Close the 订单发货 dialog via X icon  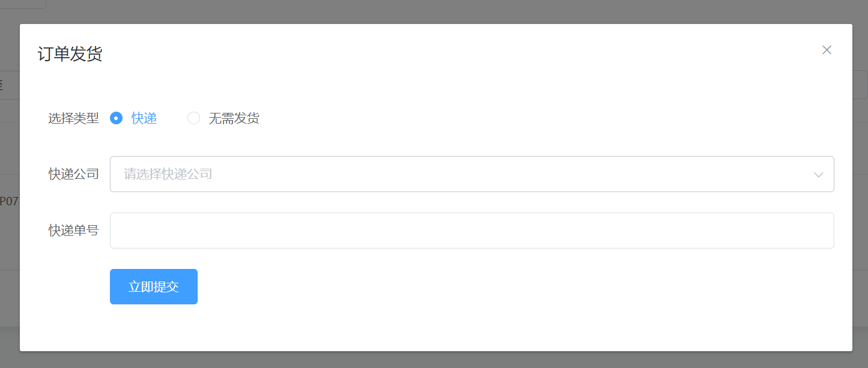point(827,50)
